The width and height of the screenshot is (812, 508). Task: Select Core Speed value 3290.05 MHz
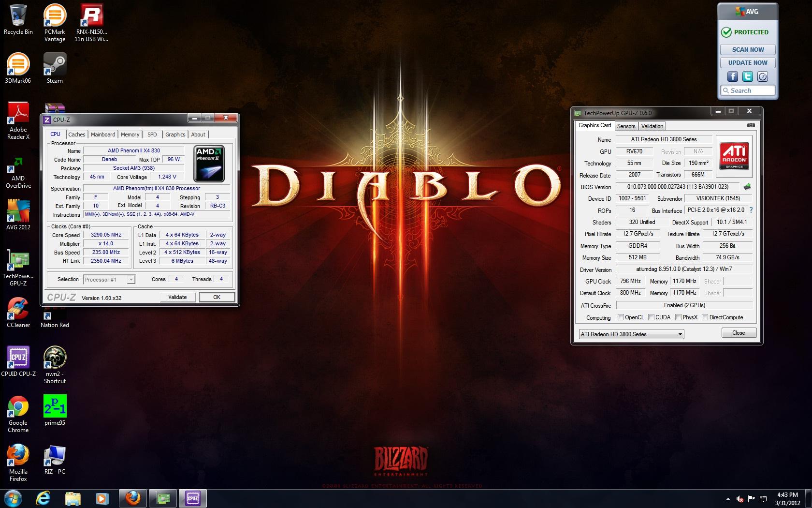(x=106, y=235)
